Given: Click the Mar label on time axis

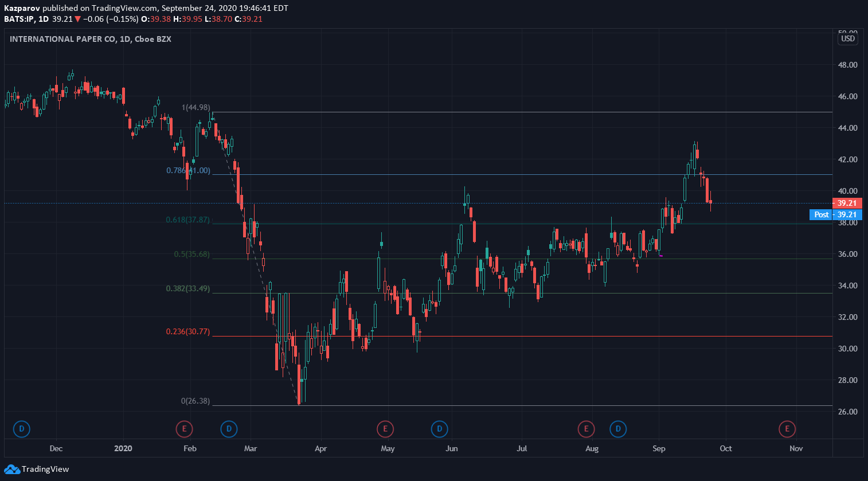Looking at the screenshot, I should click(x=251, y=449).
